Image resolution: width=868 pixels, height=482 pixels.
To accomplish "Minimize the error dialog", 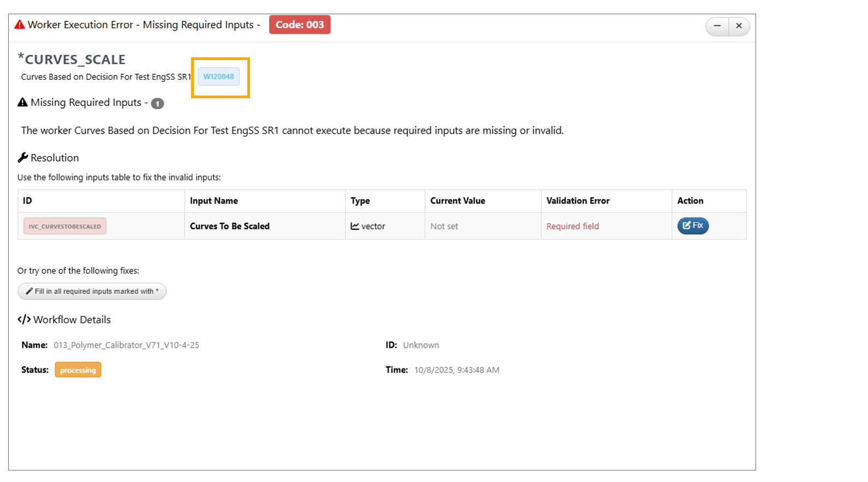I will [717, 26].
